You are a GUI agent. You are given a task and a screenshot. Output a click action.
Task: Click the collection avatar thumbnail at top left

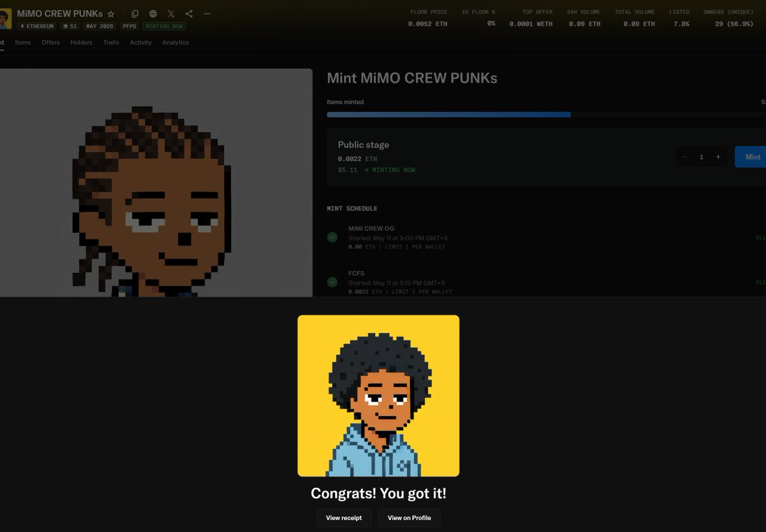5,18
